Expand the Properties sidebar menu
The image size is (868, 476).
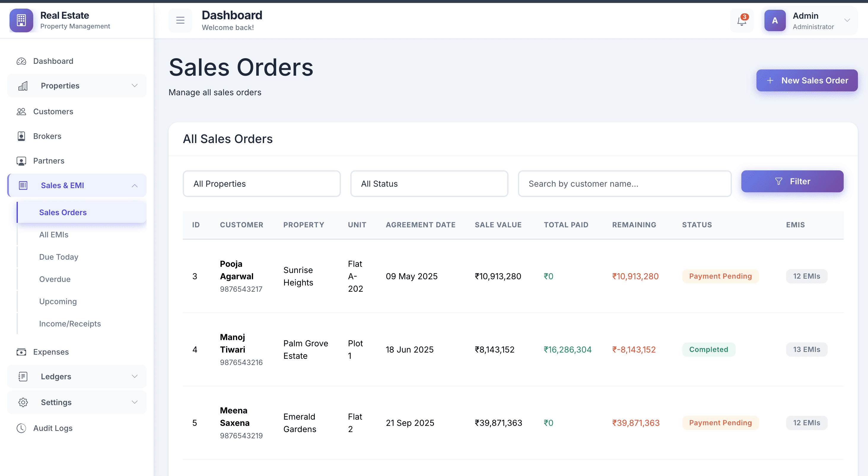(x=134, y=86)
